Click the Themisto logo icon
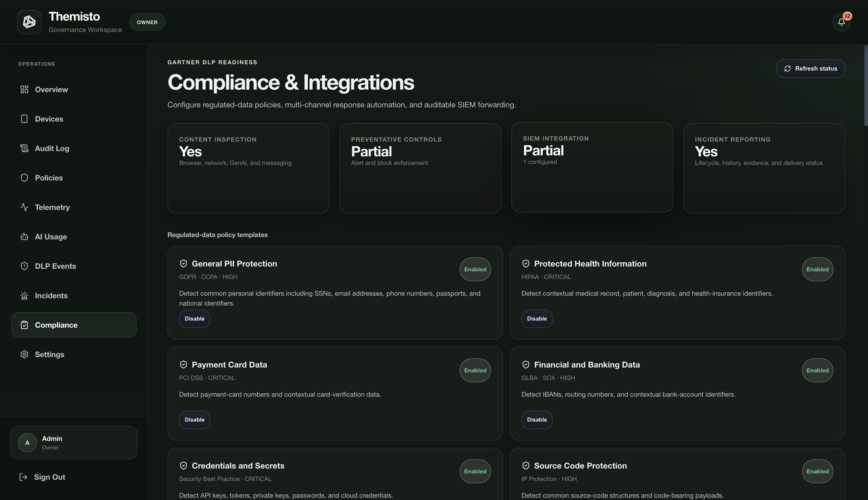The image size is (868, 500). (29, 22)
